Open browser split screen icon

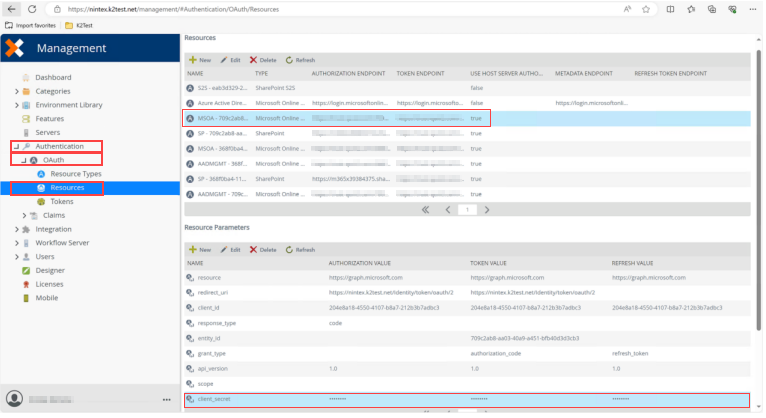pyautogui.click(x=670, y=9)
